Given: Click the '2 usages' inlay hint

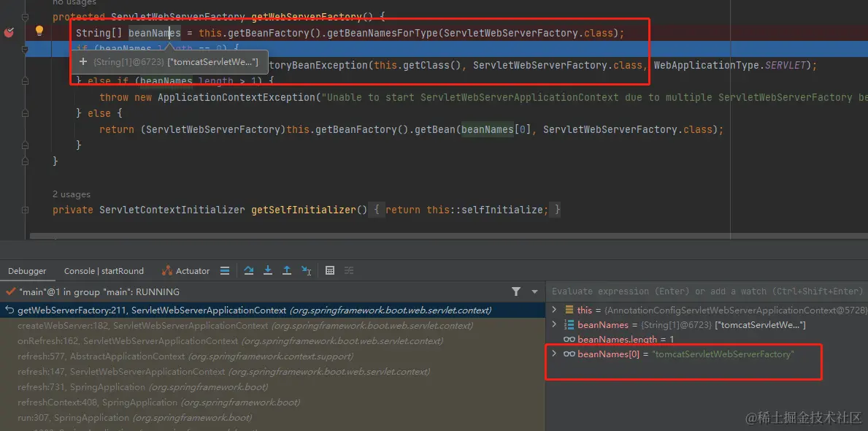Looking at the screenshot, I should pyautogui.click(x=72, y=194).
